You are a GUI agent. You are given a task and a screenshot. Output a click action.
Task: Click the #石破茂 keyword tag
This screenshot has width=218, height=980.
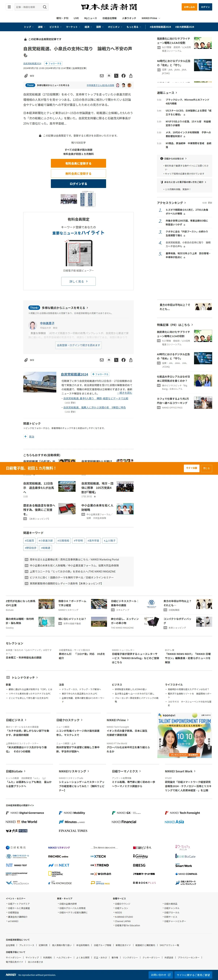pyautogui.click(x=29, y=541)
